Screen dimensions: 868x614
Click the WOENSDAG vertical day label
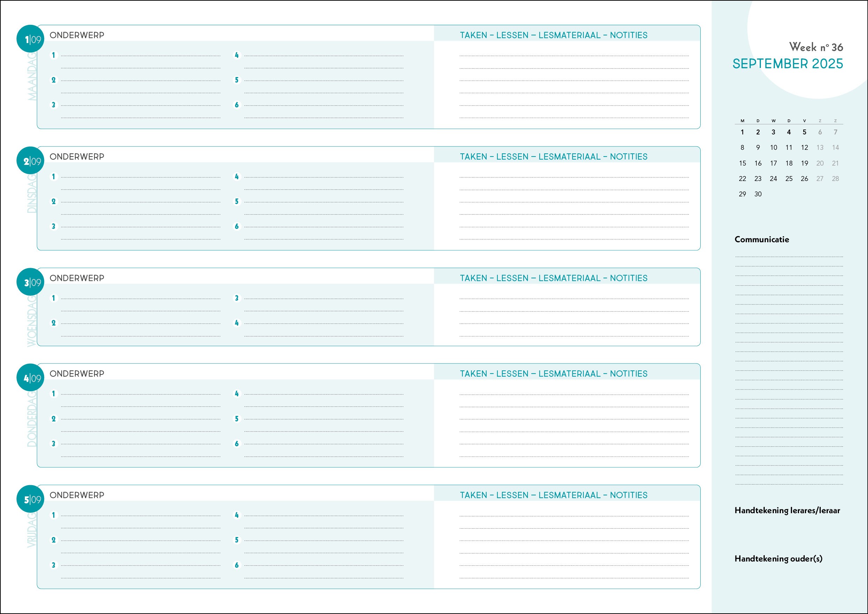click(32, 321)
